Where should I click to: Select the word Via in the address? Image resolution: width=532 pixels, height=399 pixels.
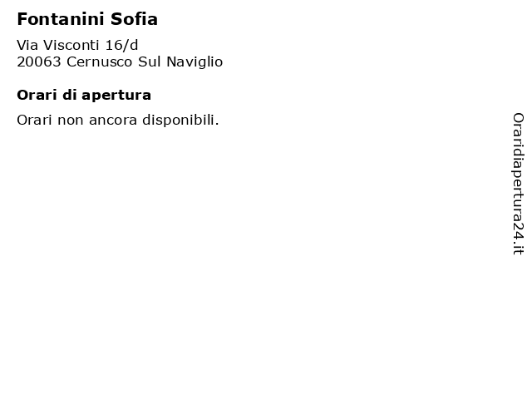pos(27,45)
